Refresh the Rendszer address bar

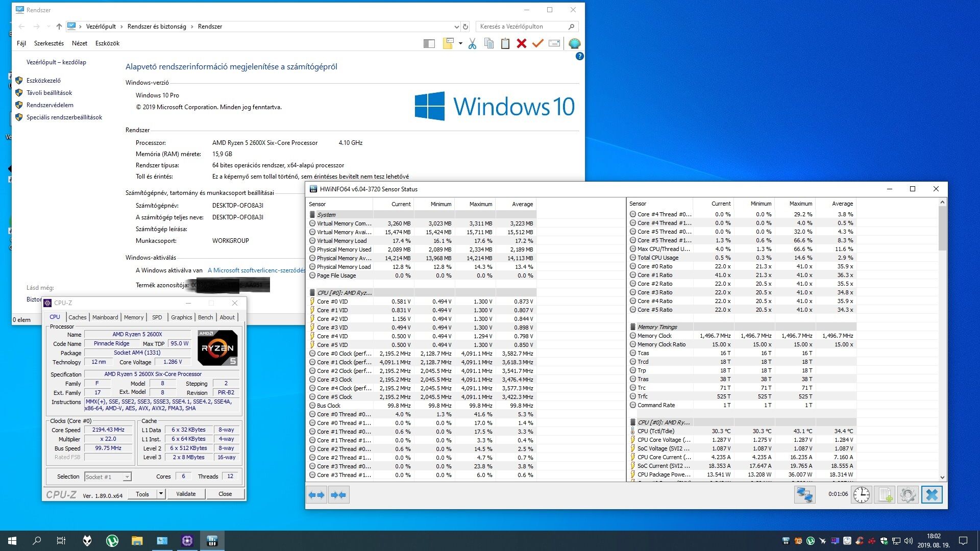click(465, 27)
